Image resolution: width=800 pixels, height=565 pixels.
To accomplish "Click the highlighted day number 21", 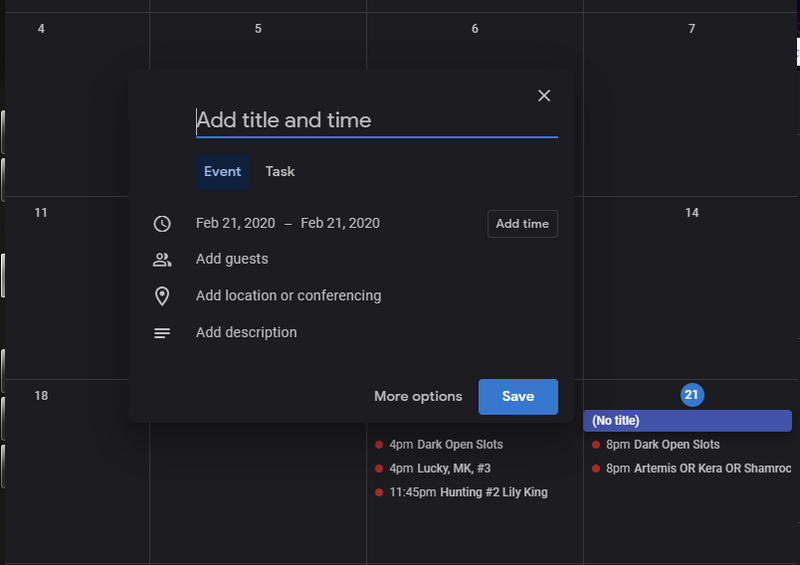I will coord(691,395).
